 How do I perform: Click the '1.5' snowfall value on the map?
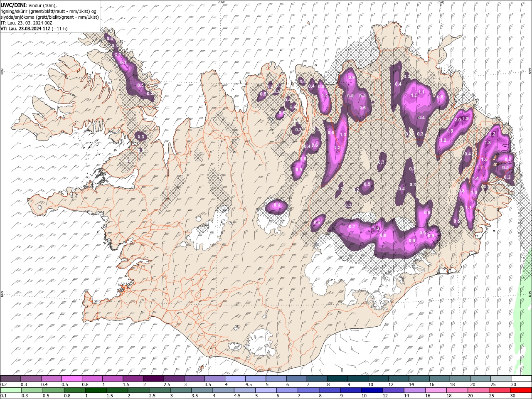(450, 131)
